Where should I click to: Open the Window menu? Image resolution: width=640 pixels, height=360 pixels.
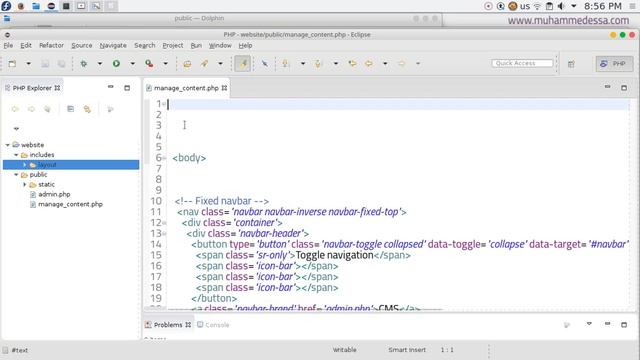pyautogui.click(x=220, y=45)
